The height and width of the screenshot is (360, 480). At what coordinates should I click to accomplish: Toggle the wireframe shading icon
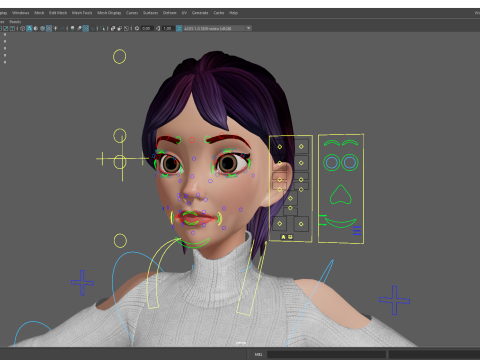(23, 28)
